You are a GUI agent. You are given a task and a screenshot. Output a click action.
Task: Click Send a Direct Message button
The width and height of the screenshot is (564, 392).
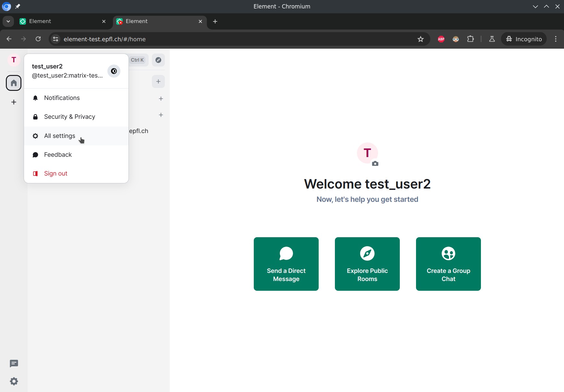click(x=286, y=264)
